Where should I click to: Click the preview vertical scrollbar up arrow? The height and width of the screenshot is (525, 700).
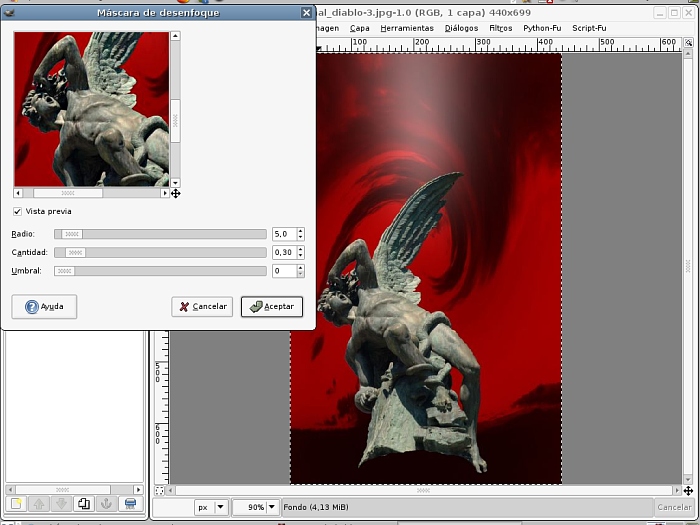point(175,36)
